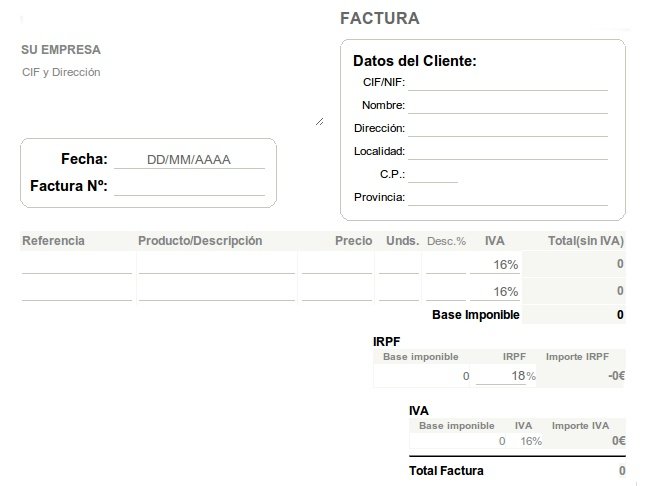Click the Fecha DD/MM/AAAA date field
The width and height of the screenshot is (650, 486).
click(x=189, y=160)
